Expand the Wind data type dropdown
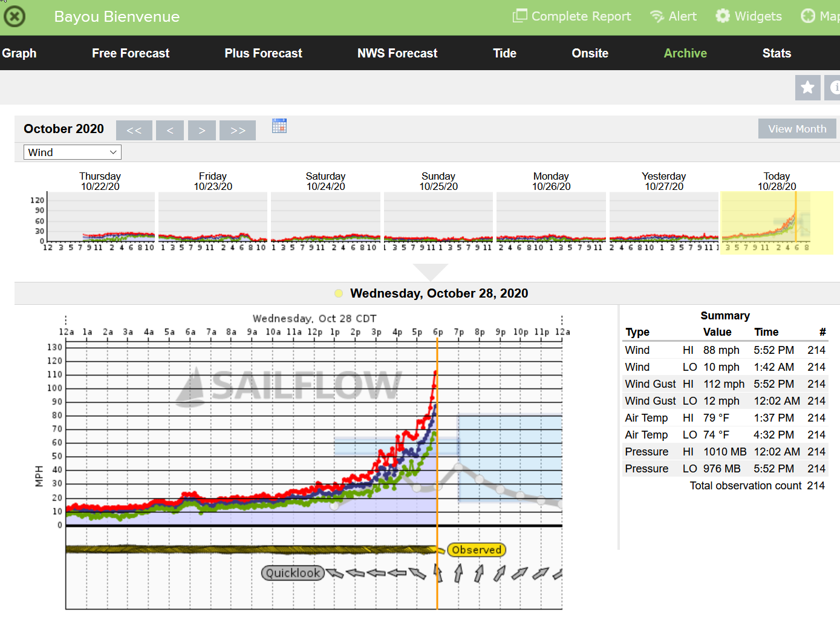 [x=73, y=152]
